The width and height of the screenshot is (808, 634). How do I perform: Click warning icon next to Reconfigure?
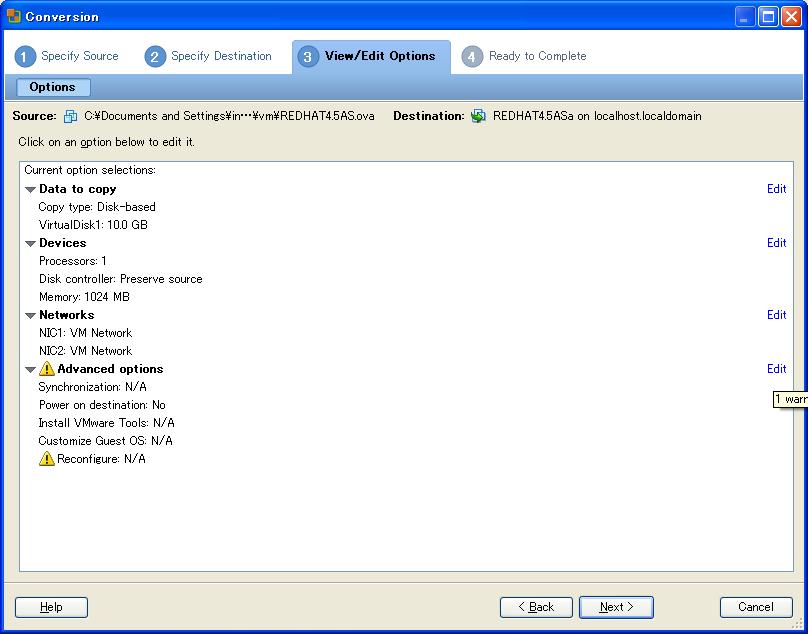[x=46, y=458]
